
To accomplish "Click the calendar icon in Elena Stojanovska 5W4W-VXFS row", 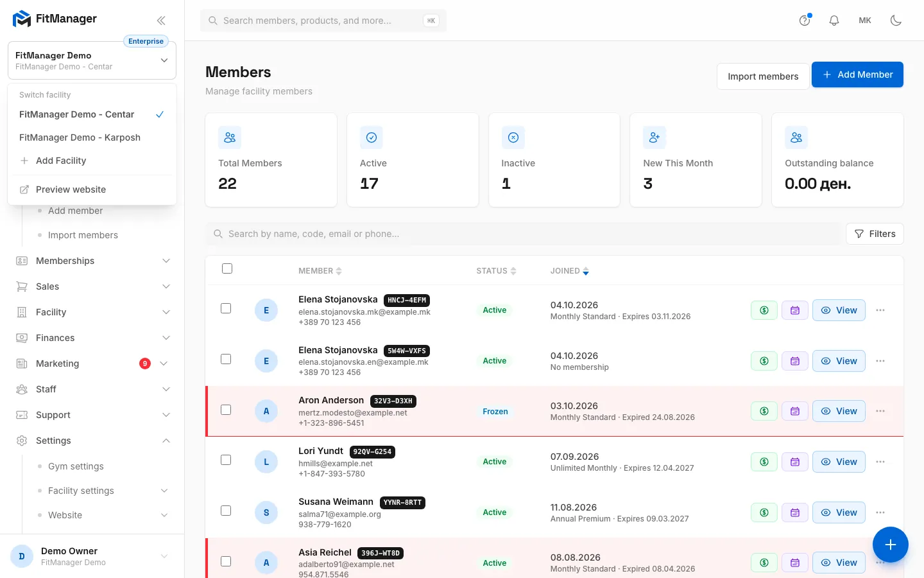I will pos(795,361).
